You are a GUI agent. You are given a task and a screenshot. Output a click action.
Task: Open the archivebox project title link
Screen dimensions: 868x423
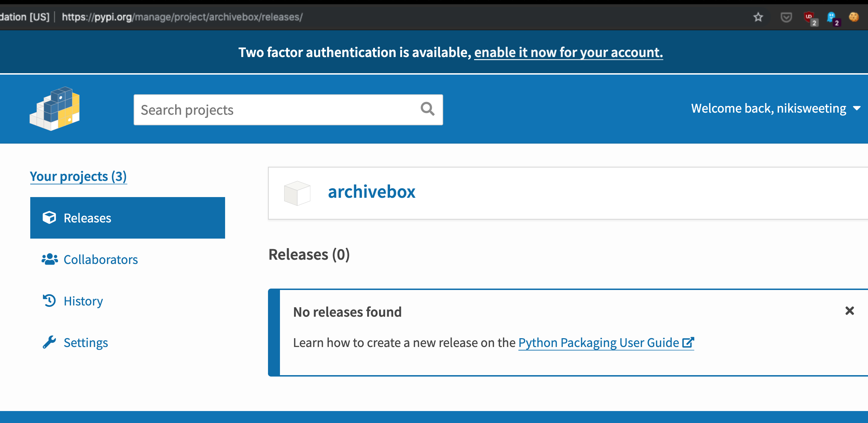pyautogui.click(x=371, y=192)
